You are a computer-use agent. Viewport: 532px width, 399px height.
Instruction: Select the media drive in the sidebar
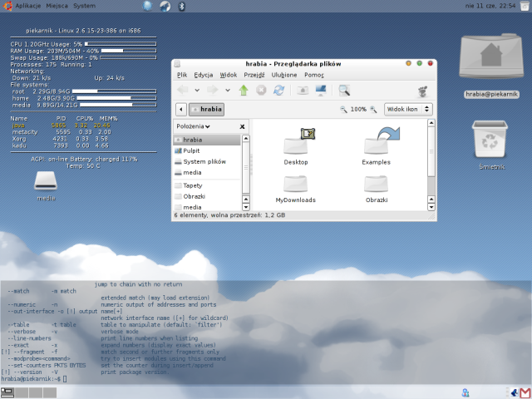(207, 172)
